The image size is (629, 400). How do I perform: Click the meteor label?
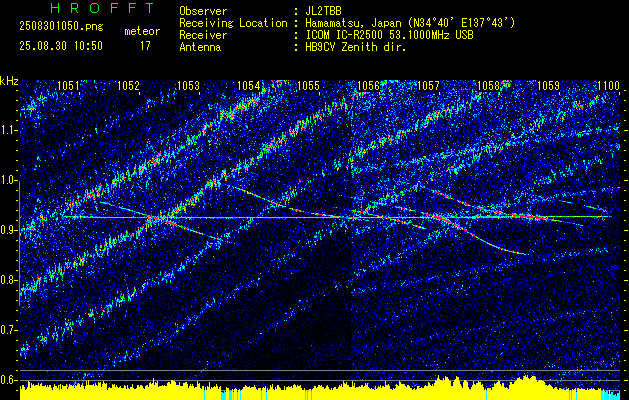pos(142,31)
